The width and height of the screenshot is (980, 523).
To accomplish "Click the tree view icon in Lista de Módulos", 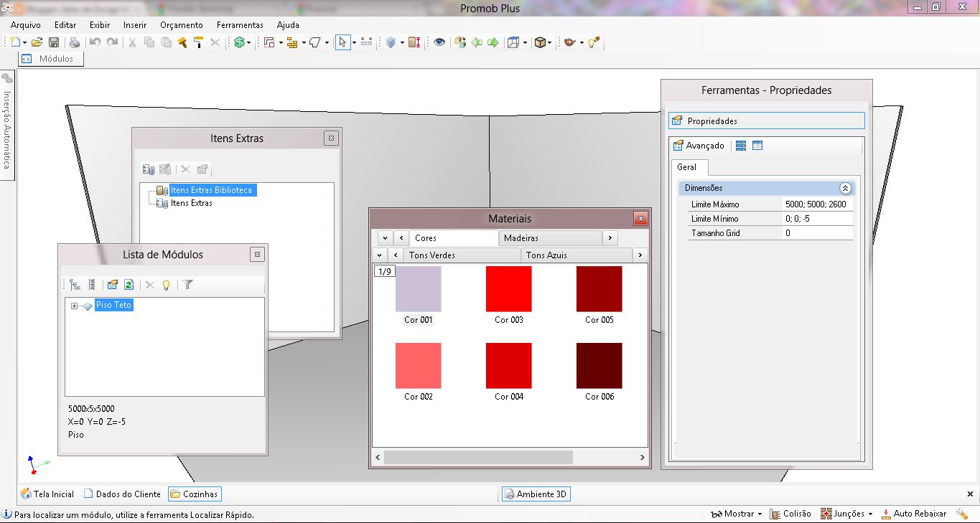I will coord(75,285).
